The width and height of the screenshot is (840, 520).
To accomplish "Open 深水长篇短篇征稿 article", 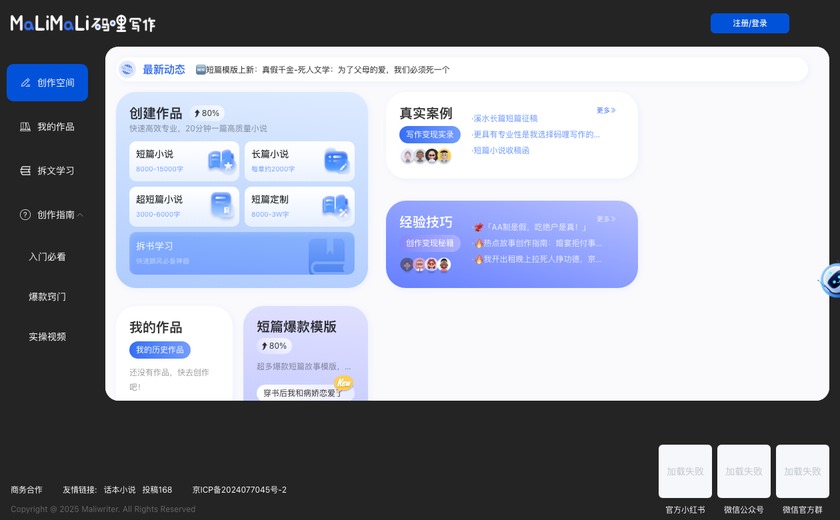I will [505, 118].
